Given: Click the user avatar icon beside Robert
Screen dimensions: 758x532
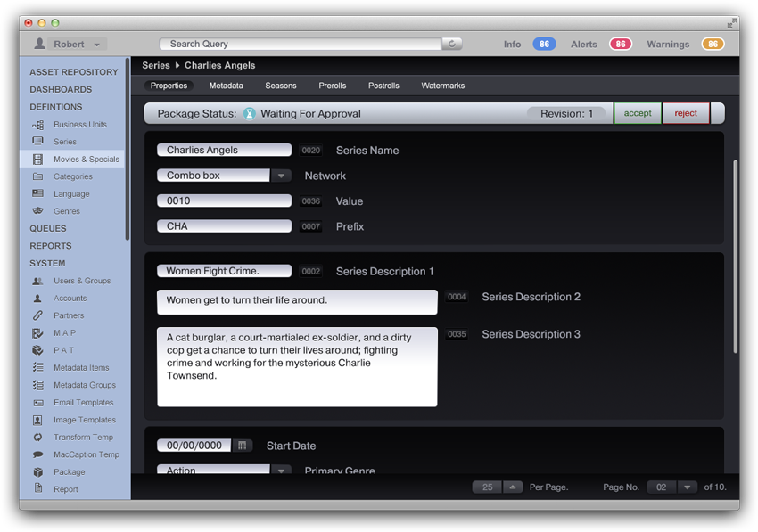Looking at the screenshot, I should pos(39,44).
